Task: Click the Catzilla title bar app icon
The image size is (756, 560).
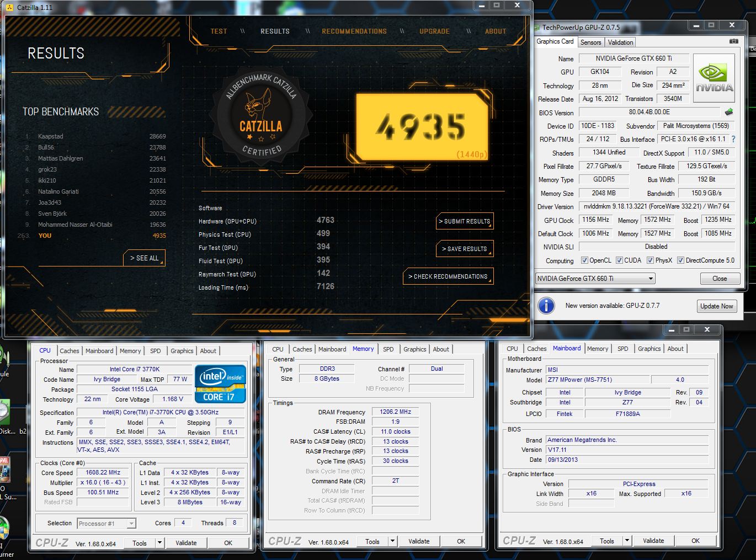Action: (x=9, y=7)
